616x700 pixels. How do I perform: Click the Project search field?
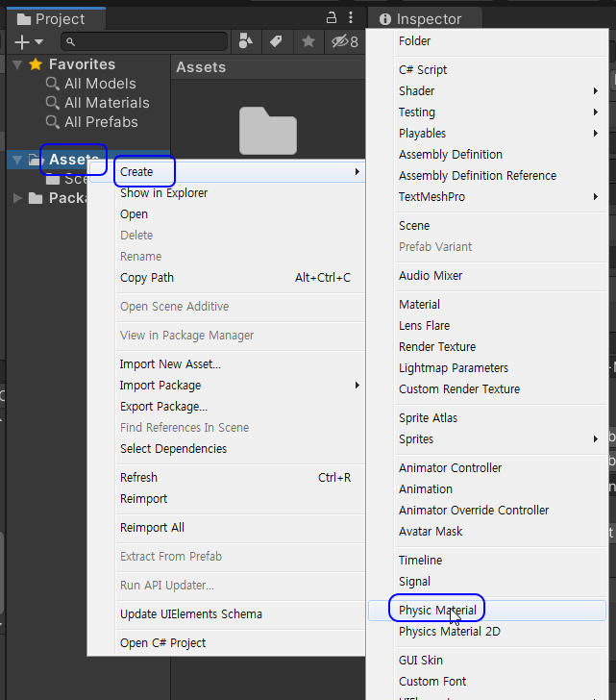point(144,42)
